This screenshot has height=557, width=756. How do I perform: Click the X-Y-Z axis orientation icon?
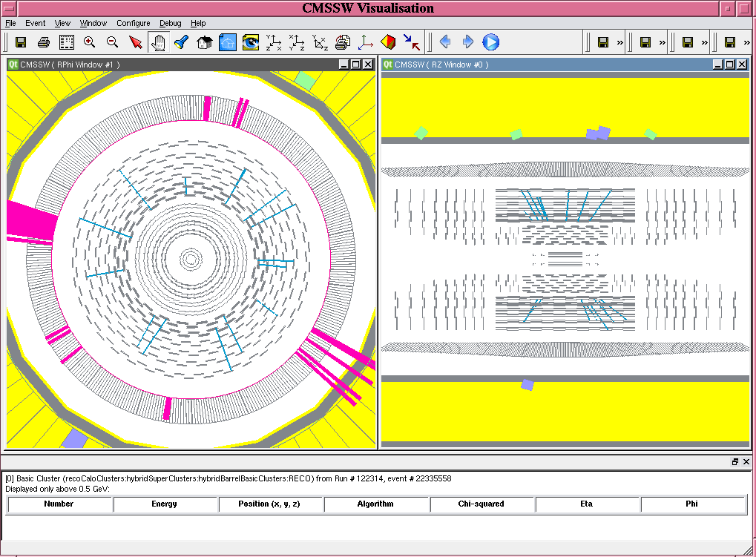[x=297, y=42]
